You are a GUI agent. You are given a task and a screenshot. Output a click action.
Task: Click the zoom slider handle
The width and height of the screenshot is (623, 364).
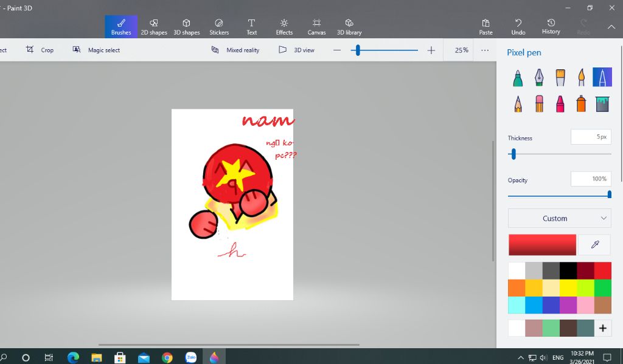click(x=358, y=50)
